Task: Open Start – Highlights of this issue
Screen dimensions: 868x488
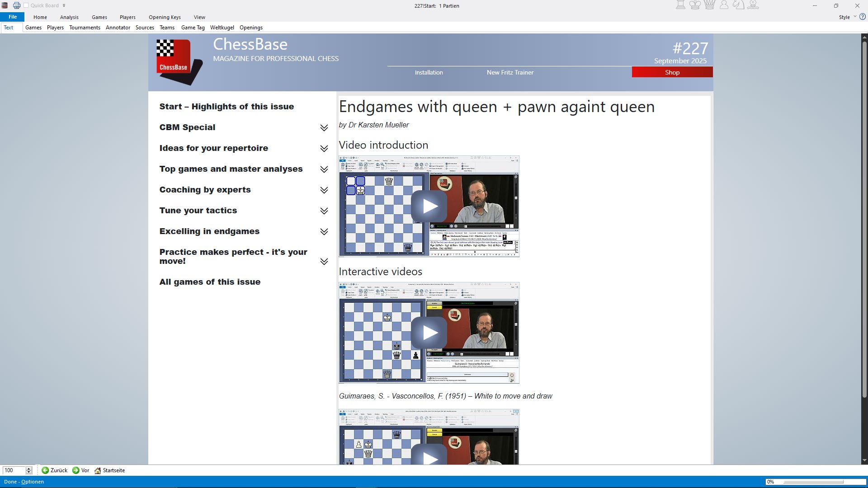Action: pos(226,107)
